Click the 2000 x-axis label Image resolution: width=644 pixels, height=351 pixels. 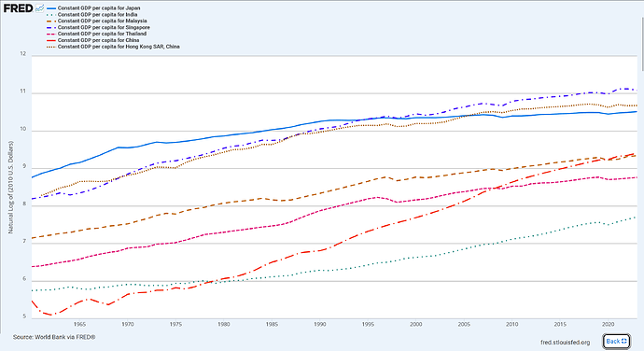(x=416, y=324)
